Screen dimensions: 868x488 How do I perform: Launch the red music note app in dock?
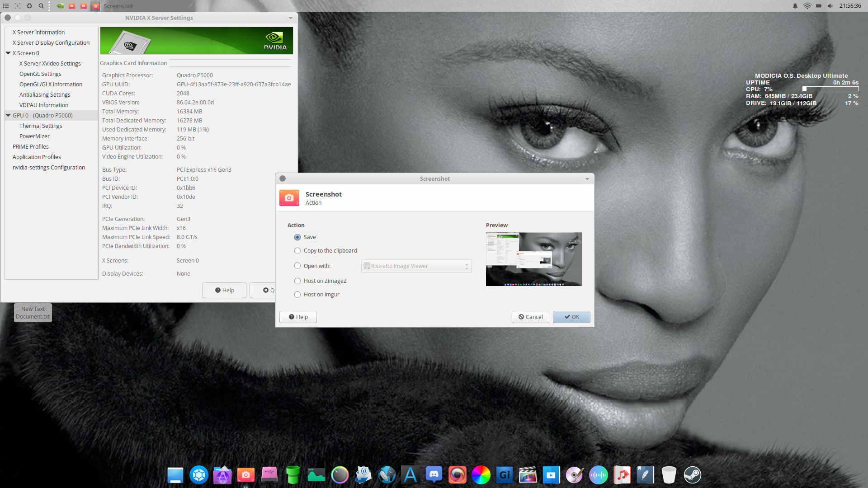[x=622, y=475]
